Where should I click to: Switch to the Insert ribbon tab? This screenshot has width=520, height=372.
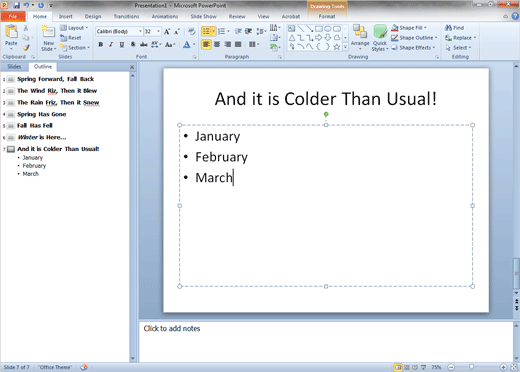[x=66, y=16]
